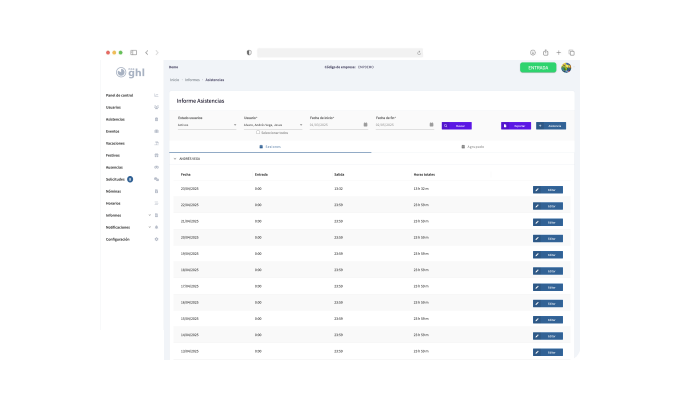Screen dimensions: 679x405
Task: Expand the Informes sidebar submenu
Action: click(150, 215)
